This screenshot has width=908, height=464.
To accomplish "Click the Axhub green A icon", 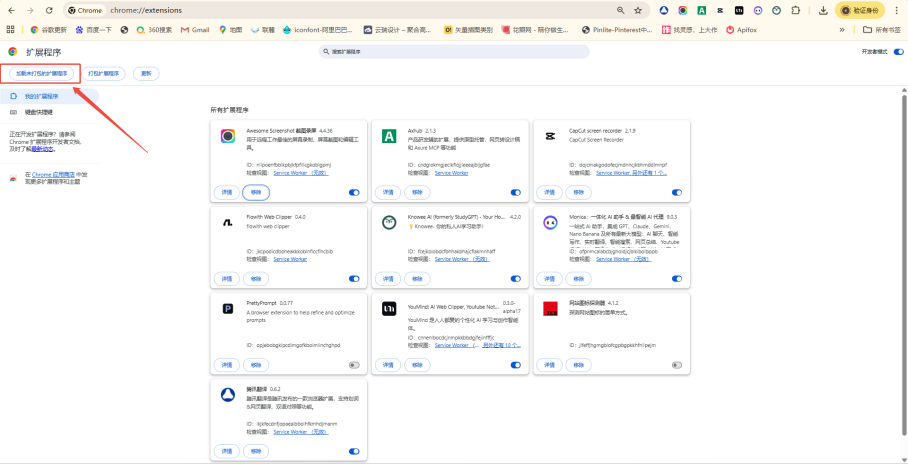I will [x=388, y=137].
